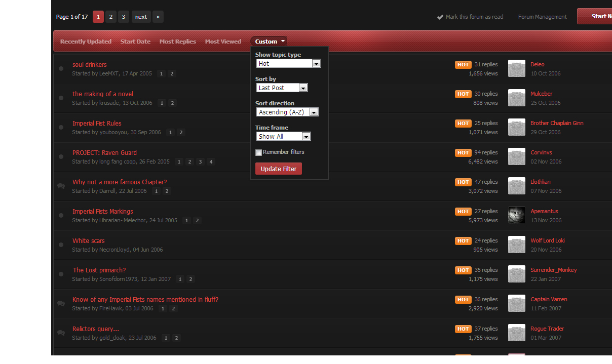The width and height of the screenshot is (612, 364).
Task: Go to page 2 of the forum
Action: tap(111, 17)
